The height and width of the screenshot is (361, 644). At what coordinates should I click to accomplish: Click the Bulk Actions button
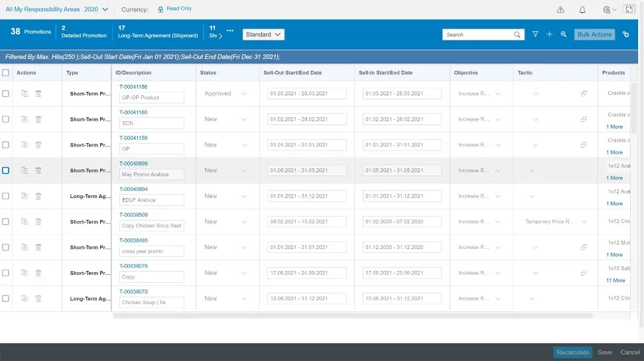(x=594, y=34)
